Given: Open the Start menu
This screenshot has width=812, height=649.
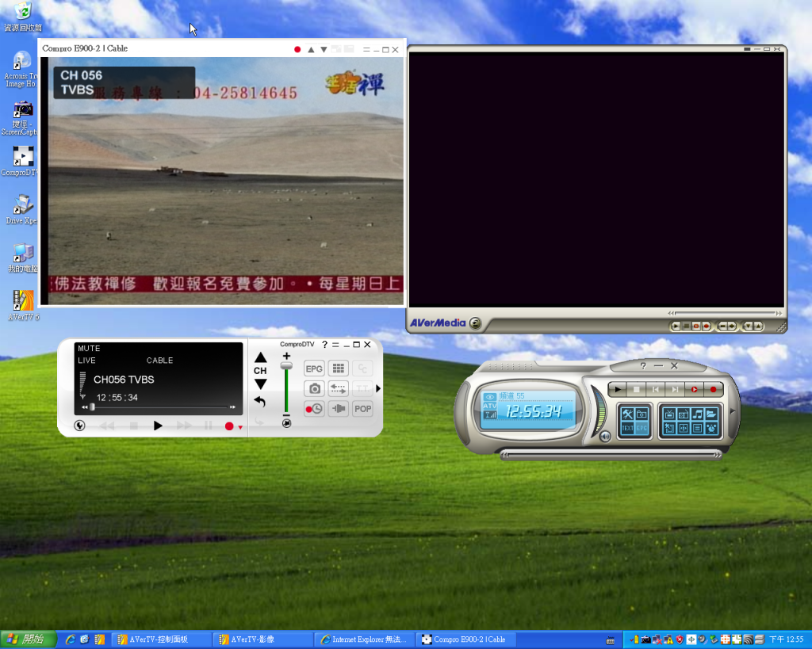Looking at the screenshot, I should (28, 639).
